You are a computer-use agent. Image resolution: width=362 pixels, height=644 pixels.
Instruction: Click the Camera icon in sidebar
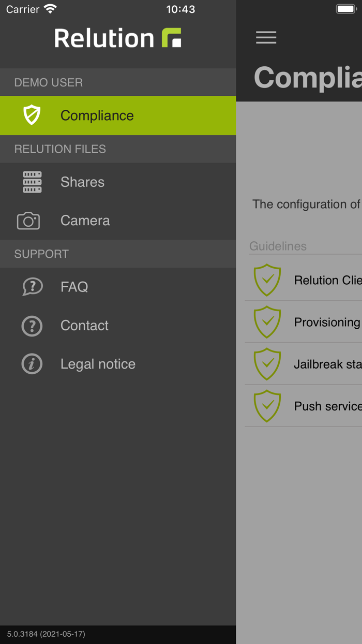[x=28, y=221]
